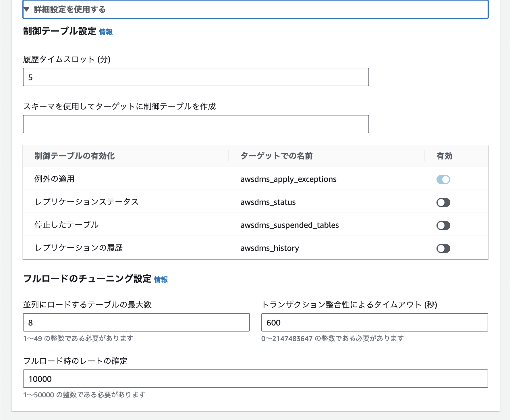Image resolution: width=510 pixels, height=420 pixels.
Task: Select the awsdms_suspended_tables name cell
Action: [x=289, y=225]
